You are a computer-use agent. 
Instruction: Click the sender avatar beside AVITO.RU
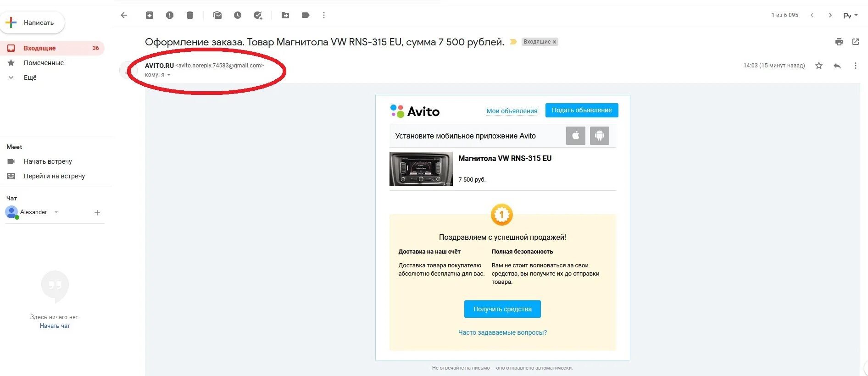[128, 70]
